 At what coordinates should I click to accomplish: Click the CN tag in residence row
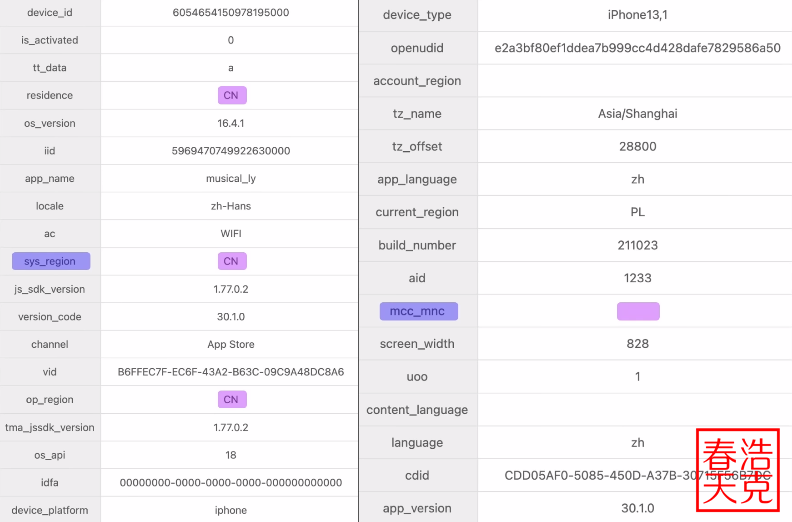click(231, 95)
